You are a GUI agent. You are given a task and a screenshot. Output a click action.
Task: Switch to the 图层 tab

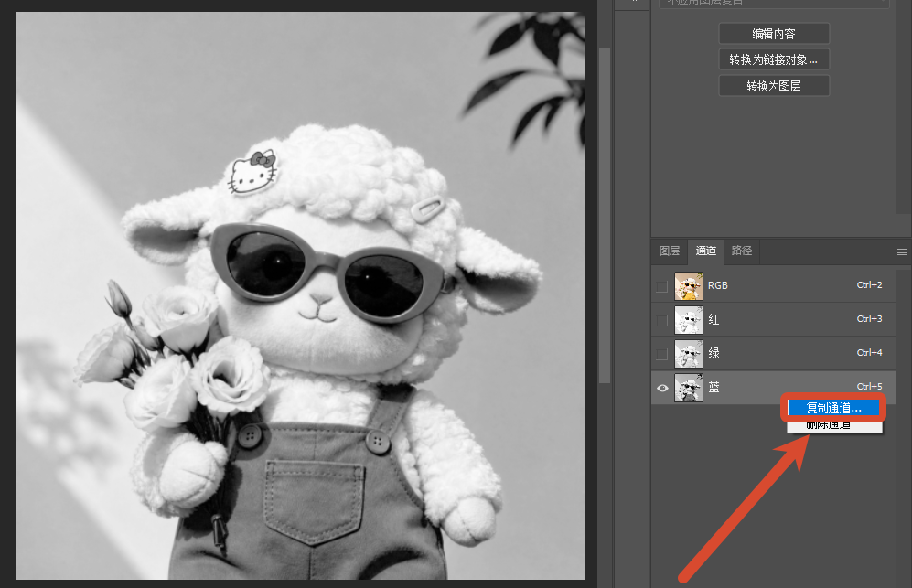(670, 251)
